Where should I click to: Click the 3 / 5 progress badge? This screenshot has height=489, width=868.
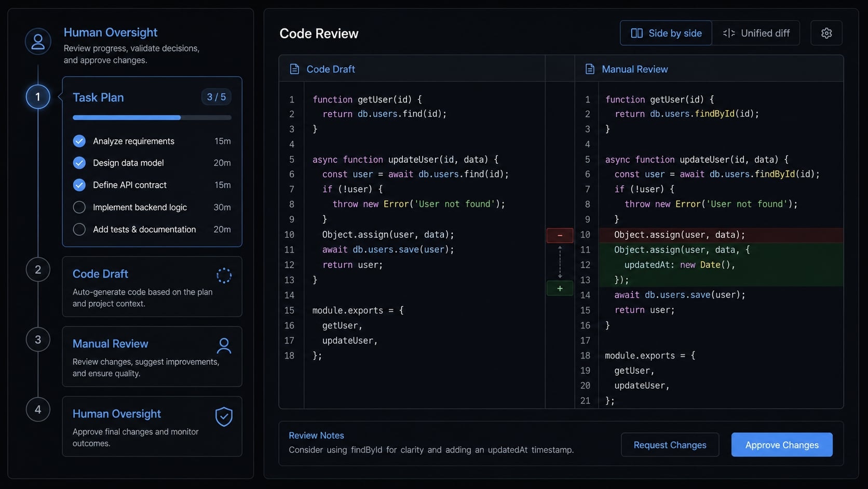(x=216, y=97)
